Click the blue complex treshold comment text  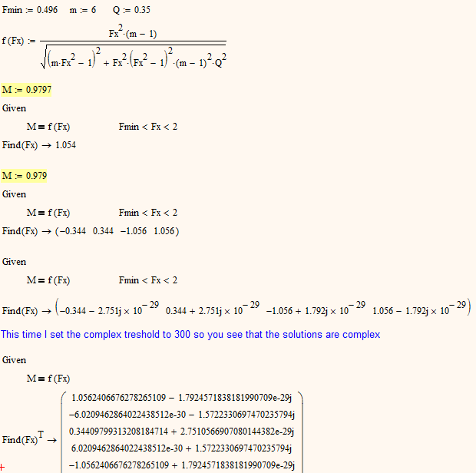pos(190,335)
